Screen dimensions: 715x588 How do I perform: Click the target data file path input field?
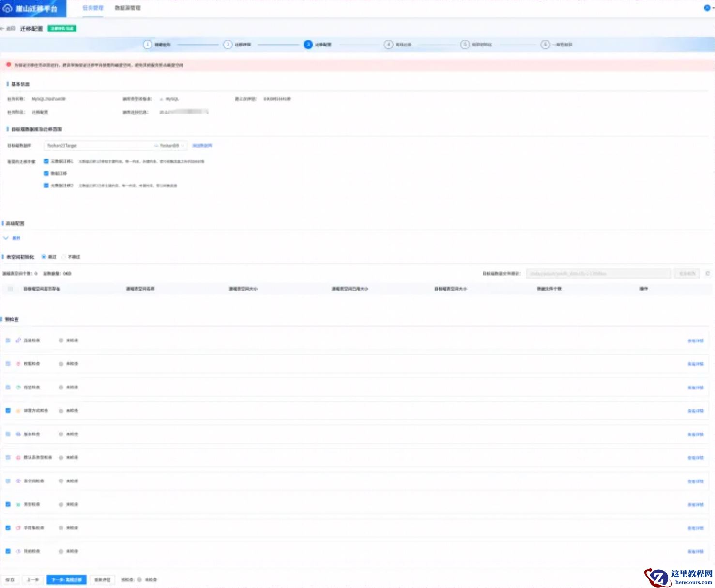[x=599, y=274]
